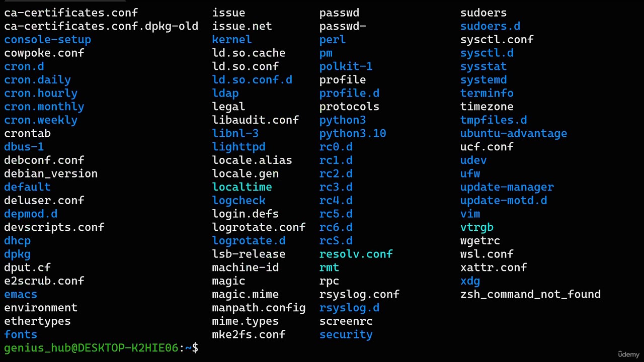The image size is (644, 362).
Task: Click the lighttpd directory name
Action: 238,147
